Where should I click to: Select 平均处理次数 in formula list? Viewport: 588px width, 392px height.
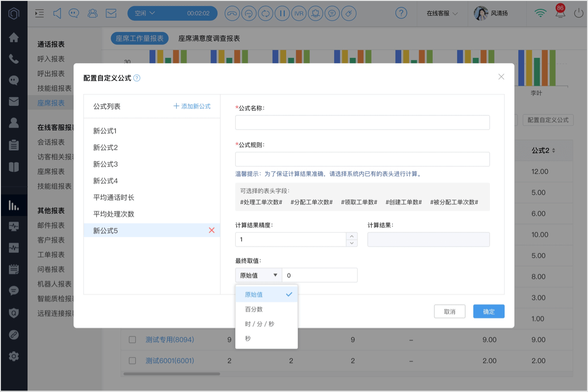click(x=152, y=214)
